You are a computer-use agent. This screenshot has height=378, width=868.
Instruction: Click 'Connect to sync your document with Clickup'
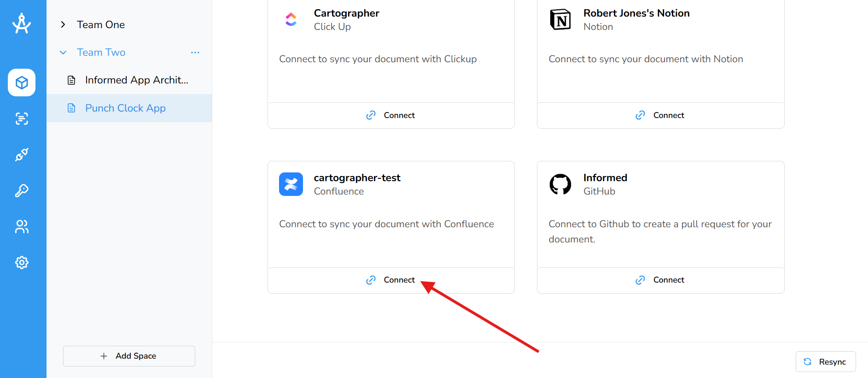(x=378, y=59)
